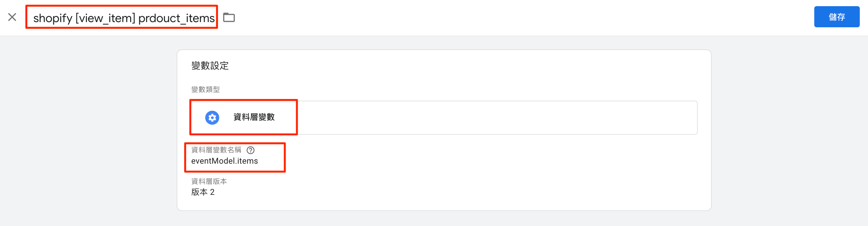Click the 儲存 save button
Screen dimensions: 868x226
[x=836, y=17]
